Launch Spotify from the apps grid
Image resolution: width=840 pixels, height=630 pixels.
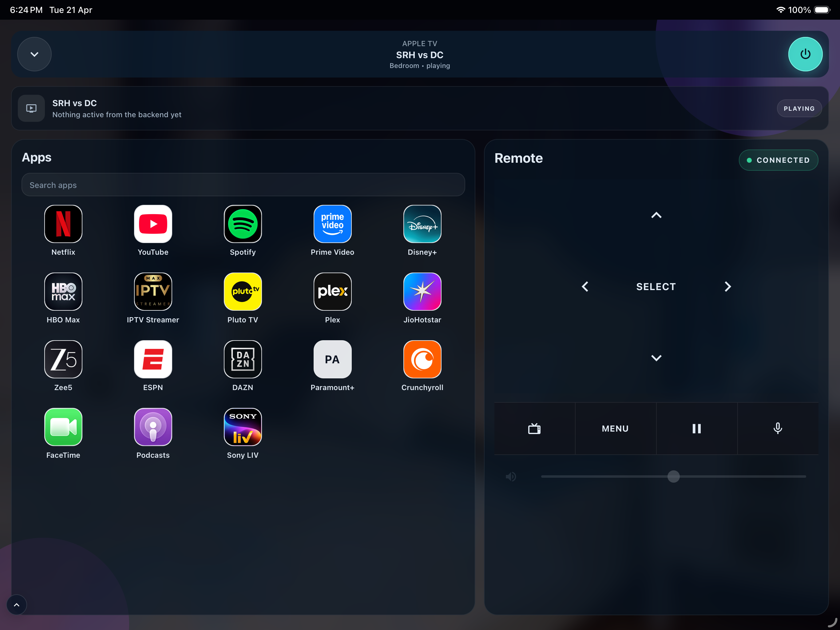click(x=243, y=224)
